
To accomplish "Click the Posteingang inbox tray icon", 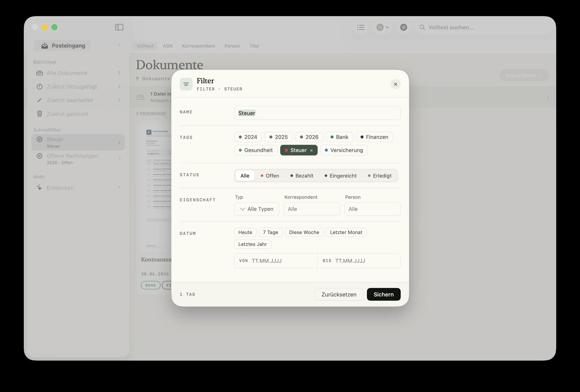I will click(x=44, y=46).
